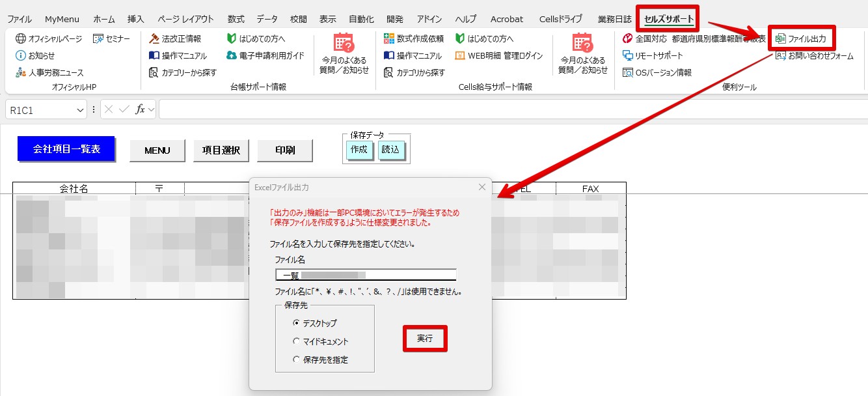Click the 項目選択 button
Image resolution: width=868 pixels, height=396 pixels.
coord(221,150)
